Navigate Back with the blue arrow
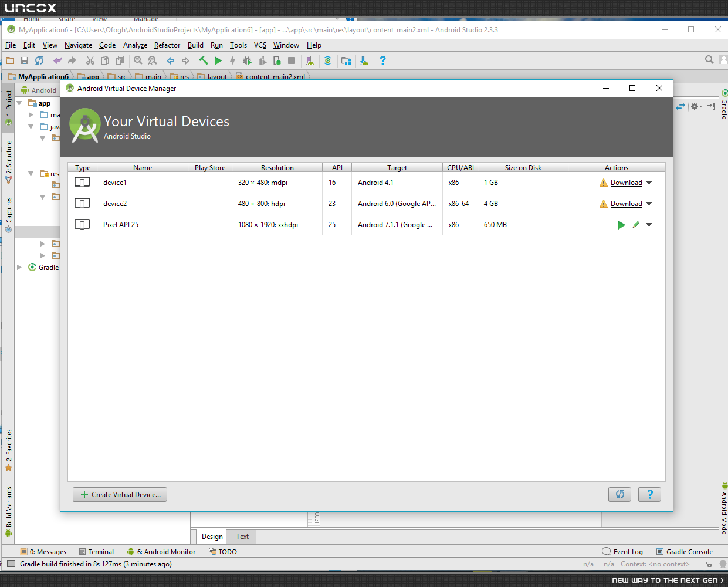 tap(171, 60)
